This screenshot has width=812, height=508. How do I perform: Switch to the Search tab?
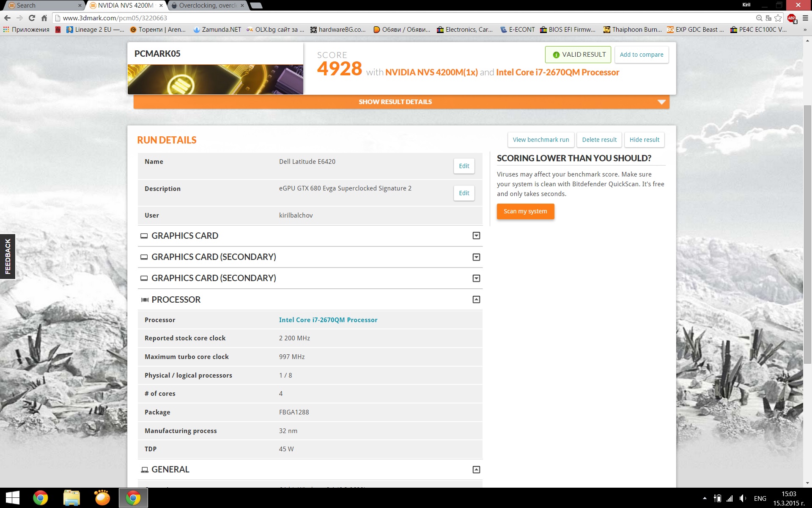(41, 6)
